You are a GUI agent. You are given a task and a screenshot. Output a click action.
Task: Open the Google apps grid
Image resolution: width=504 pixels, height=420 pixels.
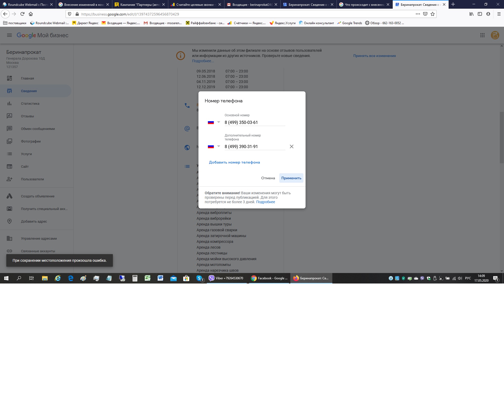482,35
